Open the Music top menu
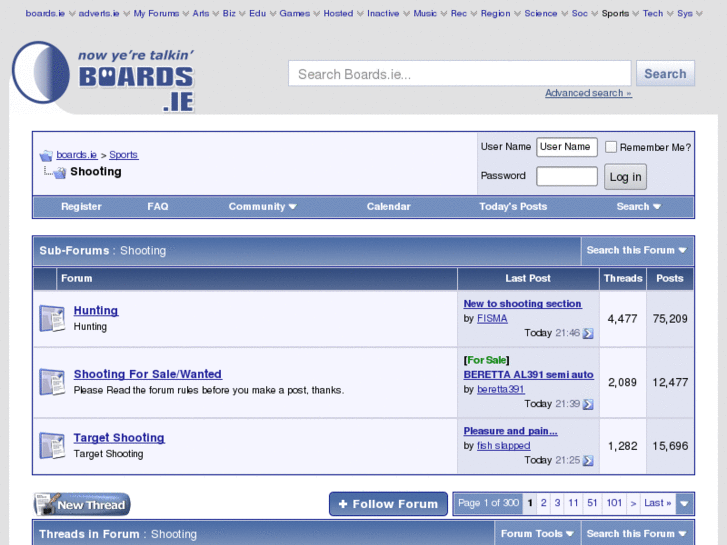 click(425, 13)
